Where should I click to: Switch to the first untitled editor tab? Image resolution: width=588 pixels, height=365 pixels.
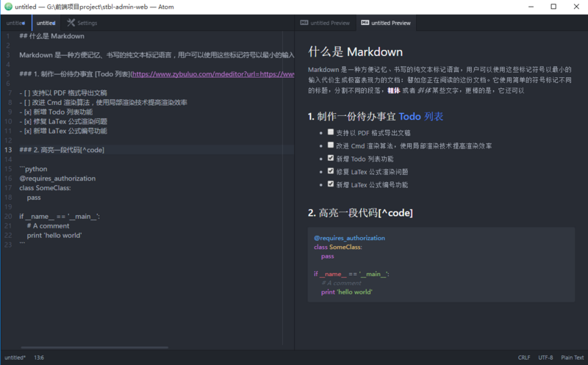point(15,23)
